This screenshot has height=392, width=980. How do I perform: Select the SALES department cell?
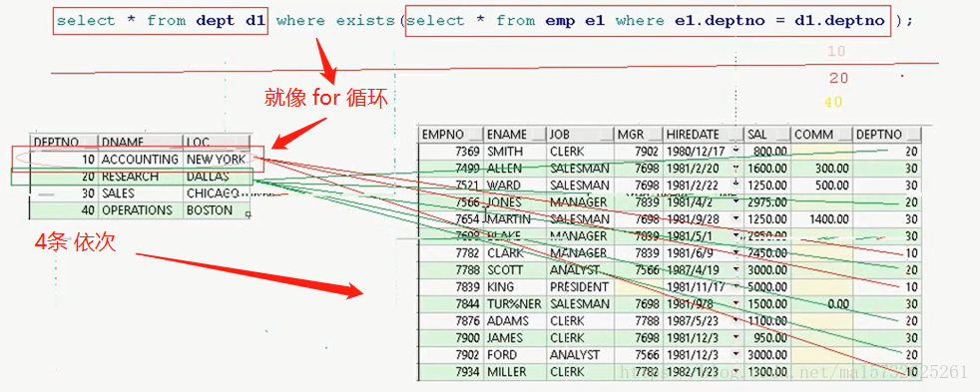[x=141, y=194]
